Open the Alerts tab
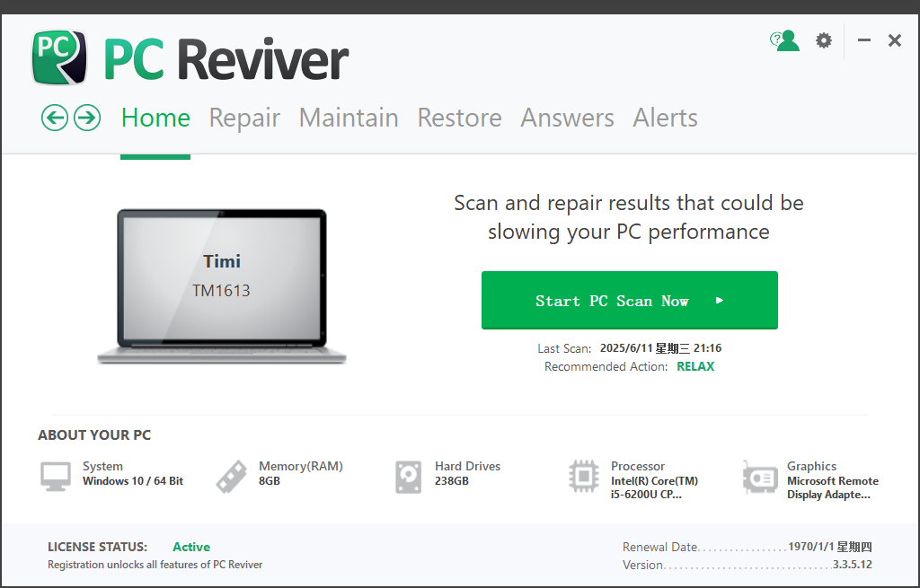Viewport: 920px width, 588px height. 666,118
